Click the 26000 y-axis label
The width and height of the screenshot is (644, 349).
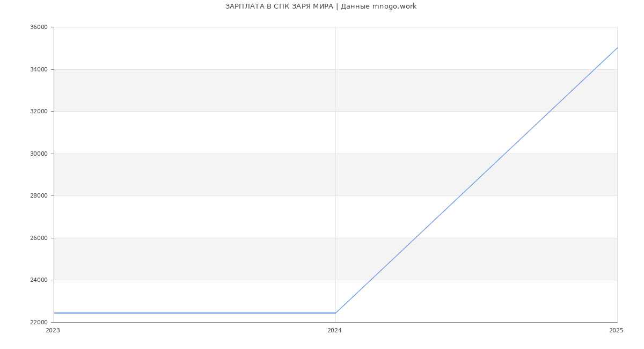click(39, 238)
